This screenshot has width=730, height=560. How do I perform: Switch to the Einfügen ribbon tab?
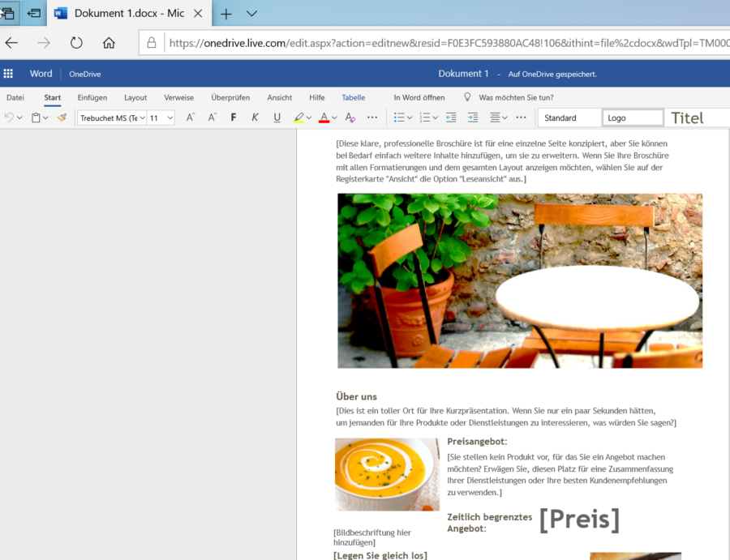(92, 97)
